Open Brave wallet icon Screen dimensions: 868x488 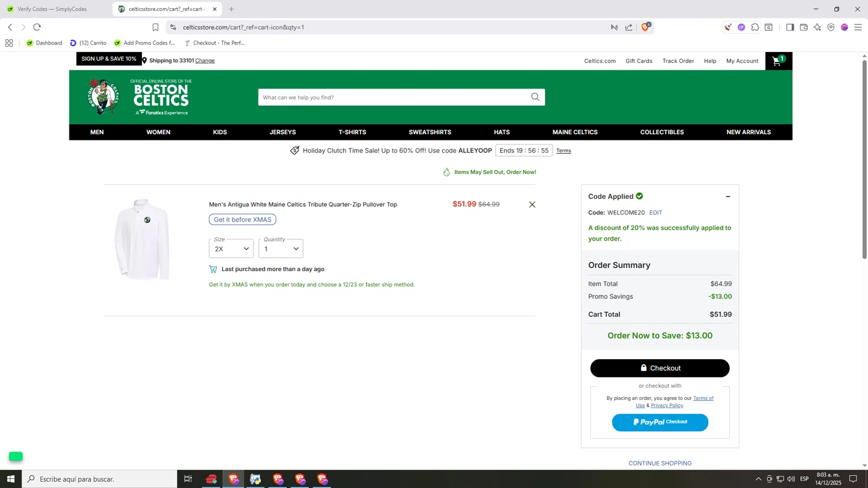coord(804,27)
